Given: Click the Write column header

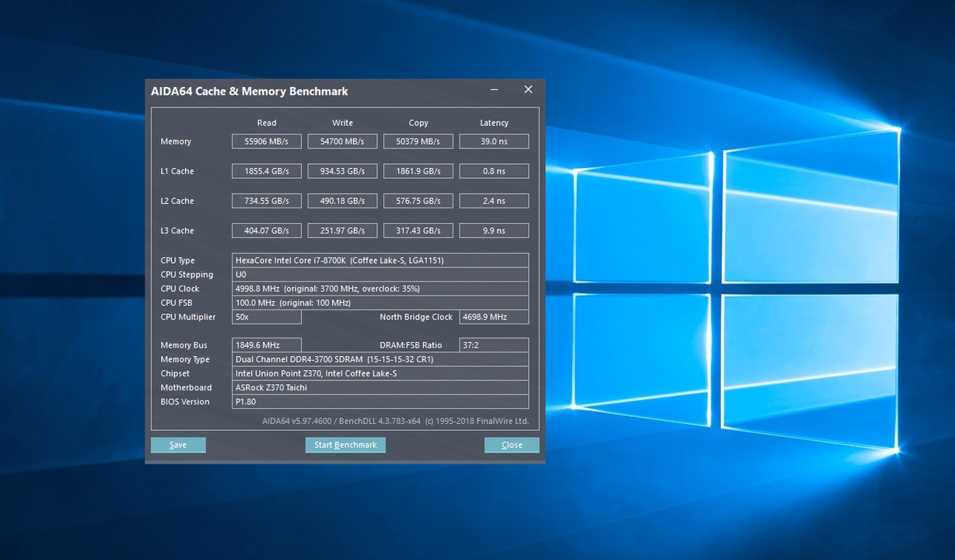Looking at the screenshot, I should (x=342, y=123).
